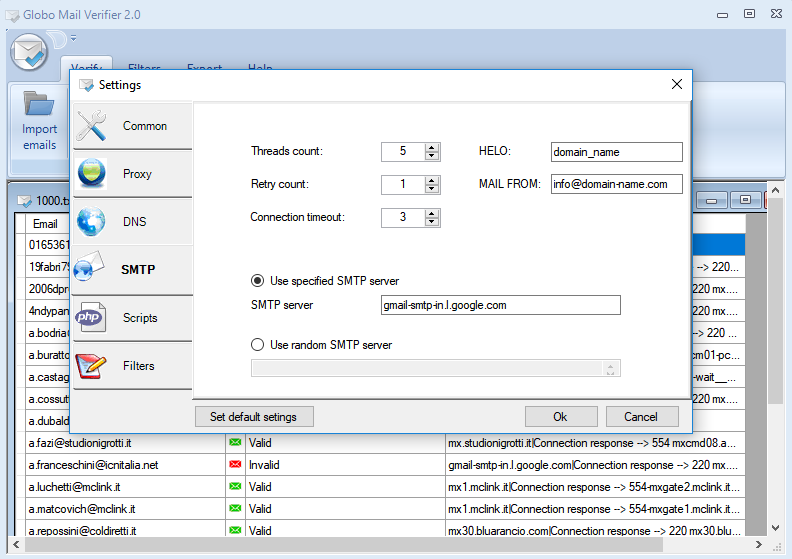Click Set default setings button
This screenshot has width=792, height=559.
click(x=254, y=417)
